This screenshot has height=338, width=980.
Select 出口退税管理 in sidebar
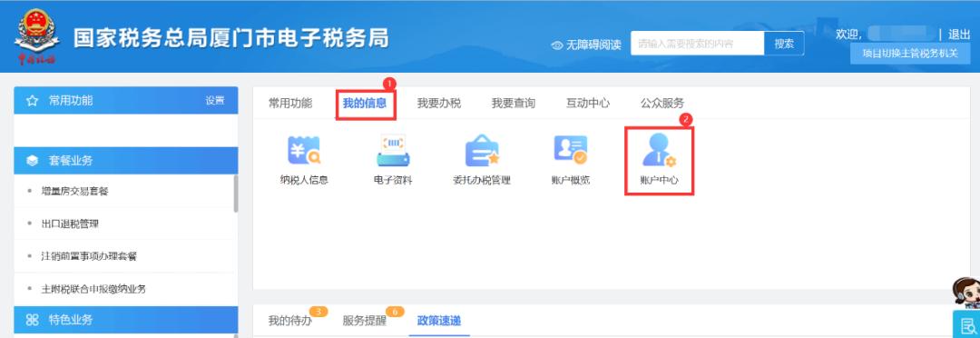(x=69, y=224)
